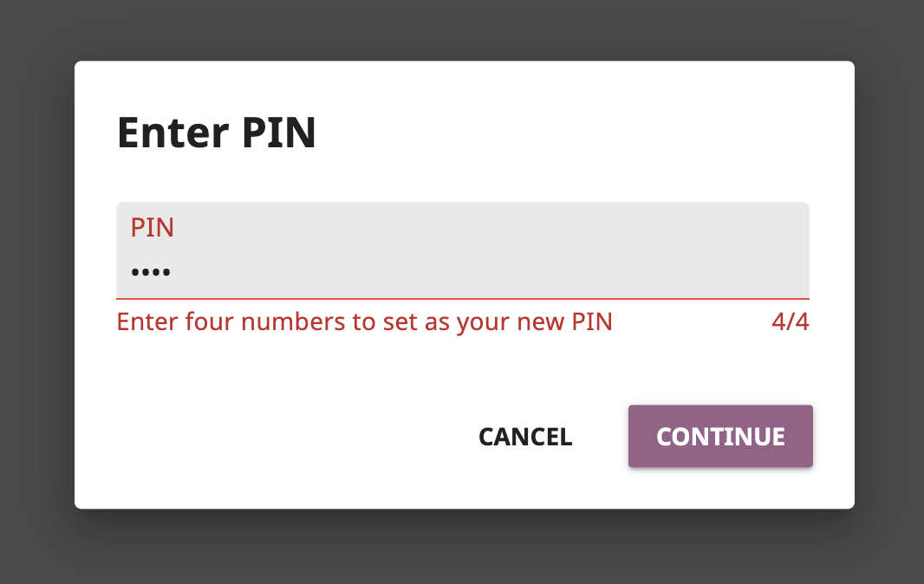Click the white dialog card background
Image resolution: width=924 pixels, height=584 pixels.
pyautogui.click(x=462, y=373)
